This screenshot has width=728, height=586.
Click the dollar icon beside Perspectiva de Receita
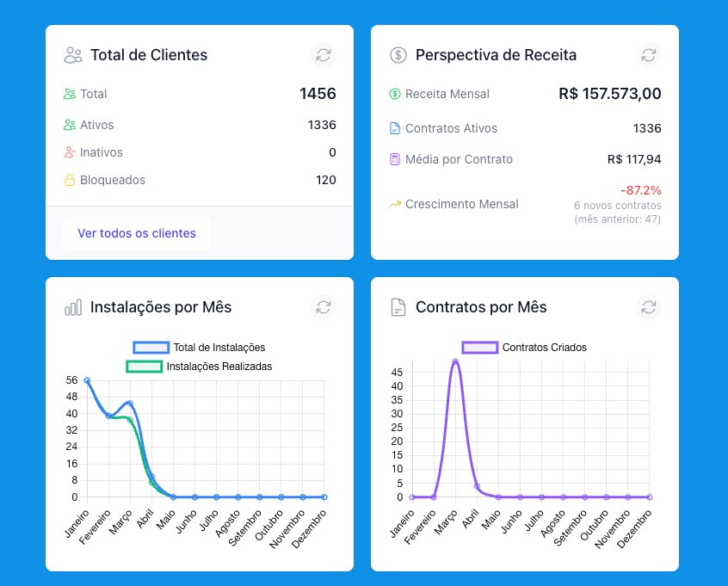click(x=398, y=55)
